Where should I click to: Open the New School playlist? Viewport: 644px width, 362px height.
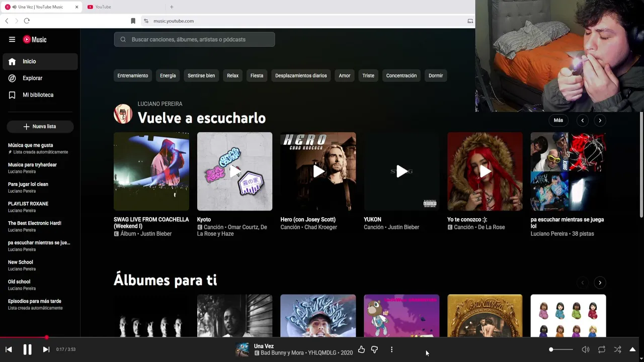click(x=39, y=265)
